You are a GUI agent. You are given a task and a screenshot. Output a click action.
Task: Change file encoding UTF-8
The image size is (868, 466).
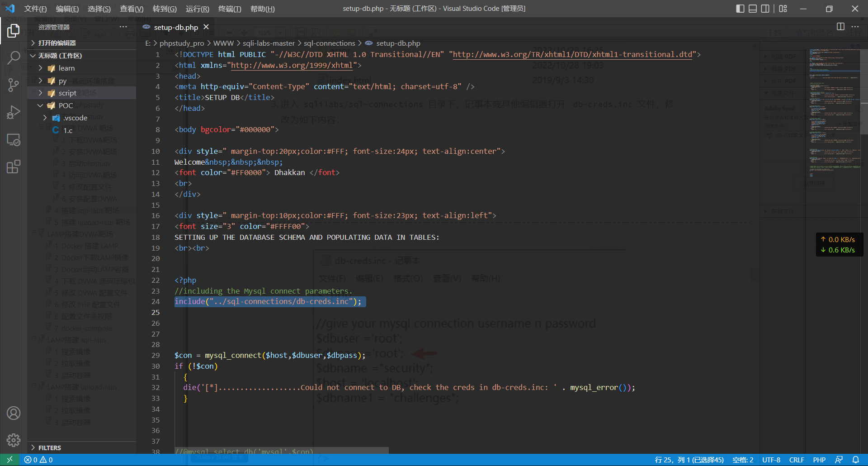tap(771, 460)
